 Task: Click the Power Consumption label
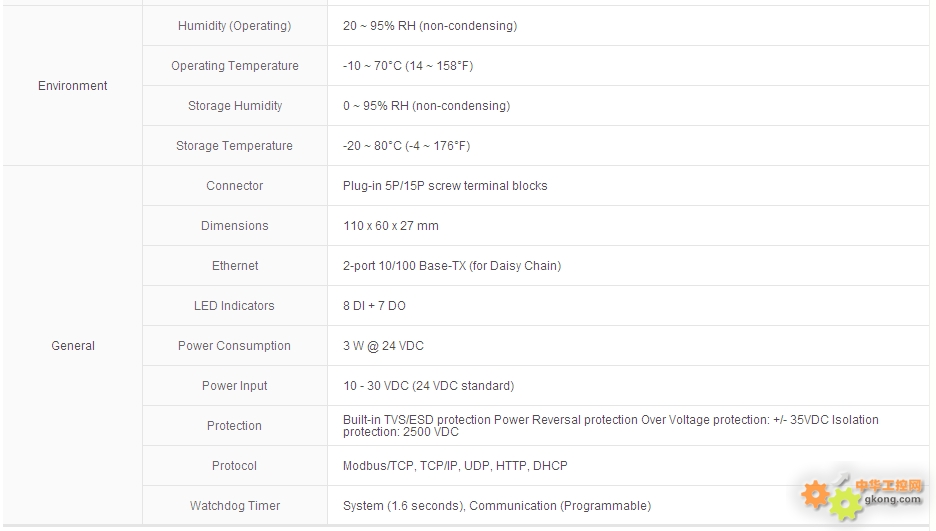234,345
